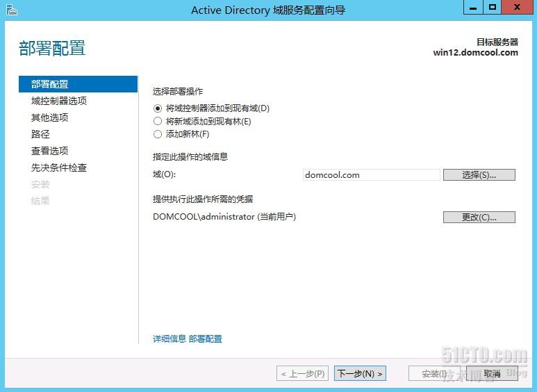The height and width of the screenshot is (392, 537).
Task: Click 下一步(N) > button
Action: pyautogui.click(x=360, y=373)
